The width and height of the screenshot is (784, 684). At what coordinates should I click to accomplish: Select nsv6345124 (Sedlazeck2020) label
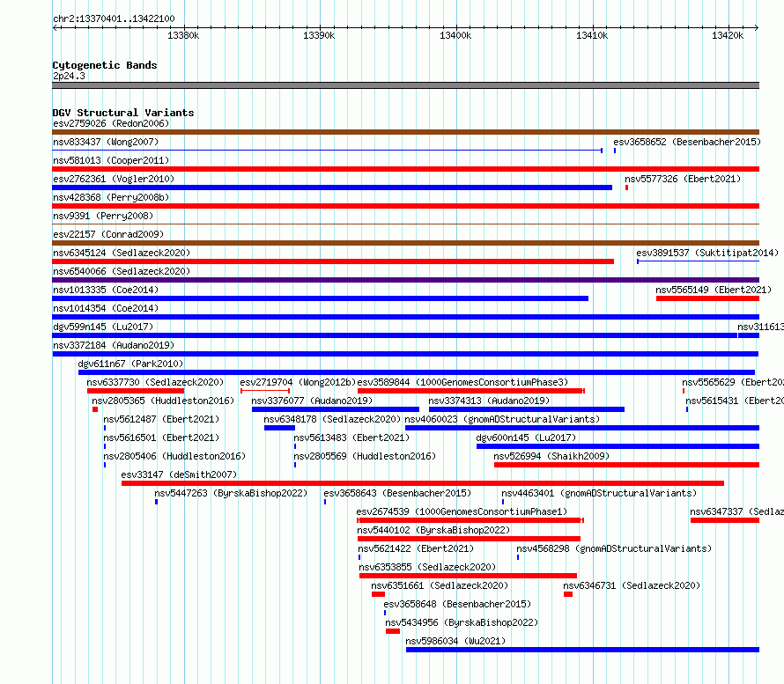pyautogui.click(x=122, y=253)
